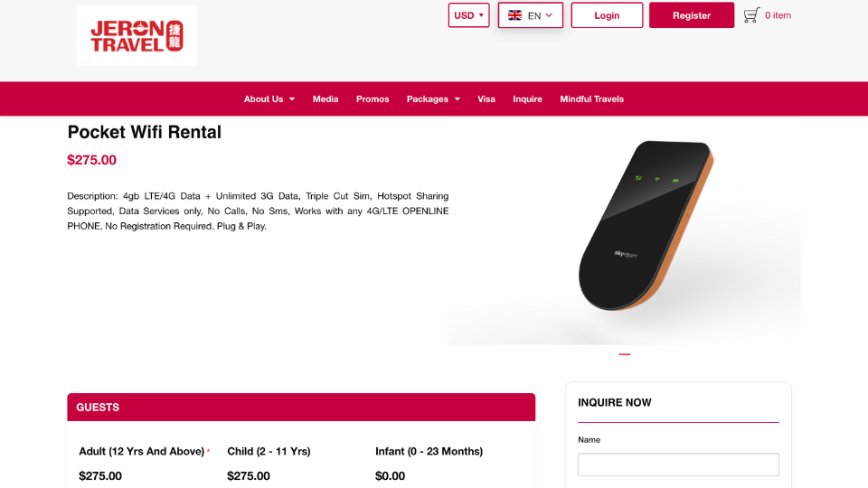This screenshot has height=488, width=868.
Task: Open the Promos menu item
Action: point(373,99)
